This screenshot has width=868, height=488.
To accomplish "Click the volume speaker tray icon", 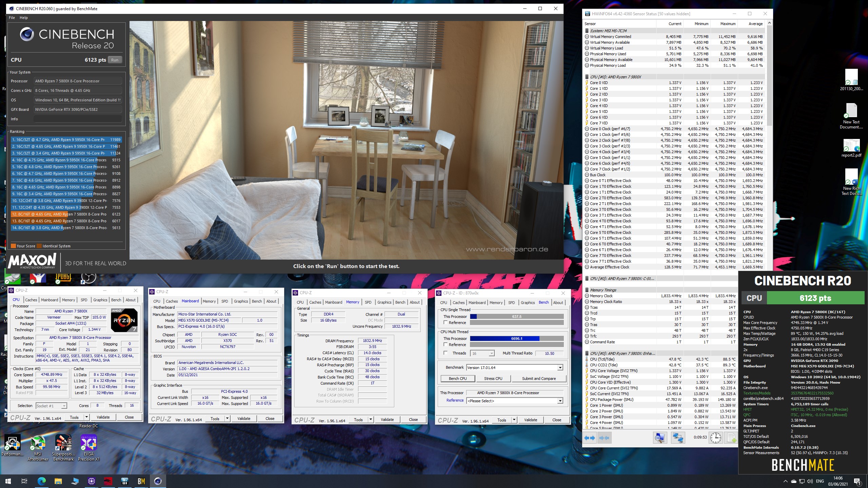I will [x=810, y=481].
